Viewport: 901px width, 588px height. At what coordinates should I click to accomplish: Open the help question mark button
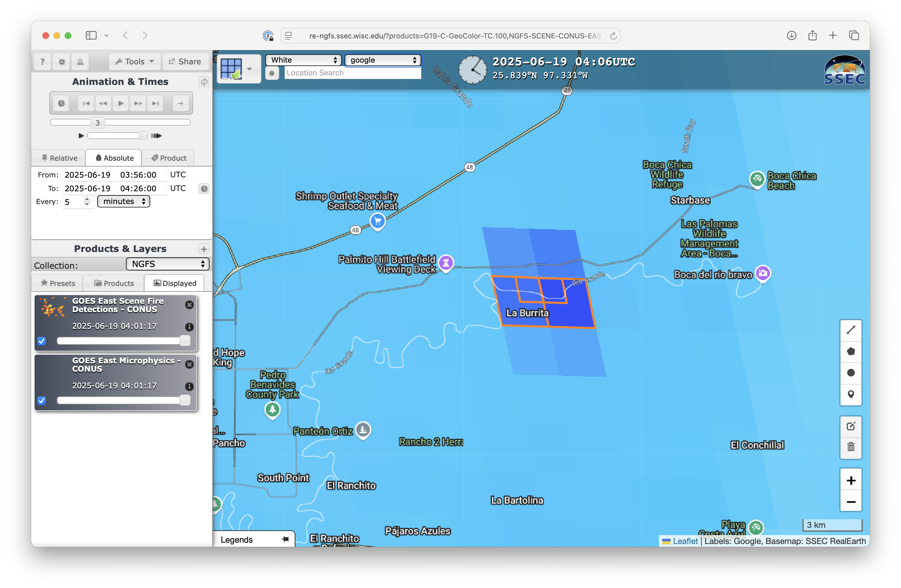(x=42, y=62)
